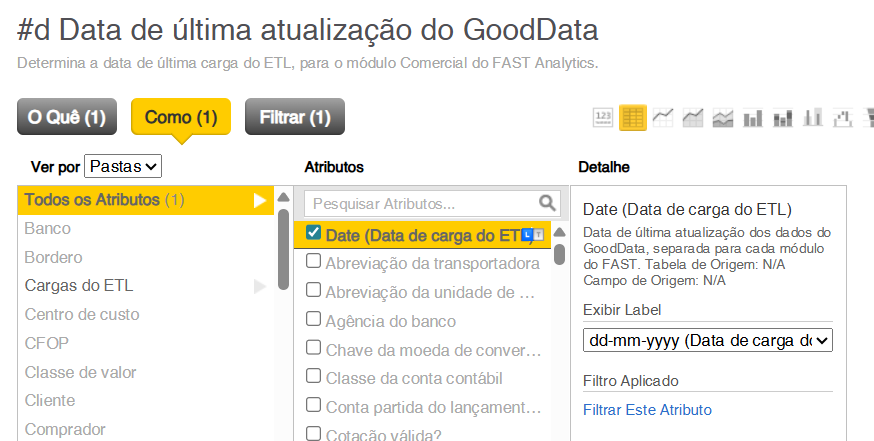Switch to the line chart icon
The width and height of the screenshot is (874, 441).
(x=662, y=117)
